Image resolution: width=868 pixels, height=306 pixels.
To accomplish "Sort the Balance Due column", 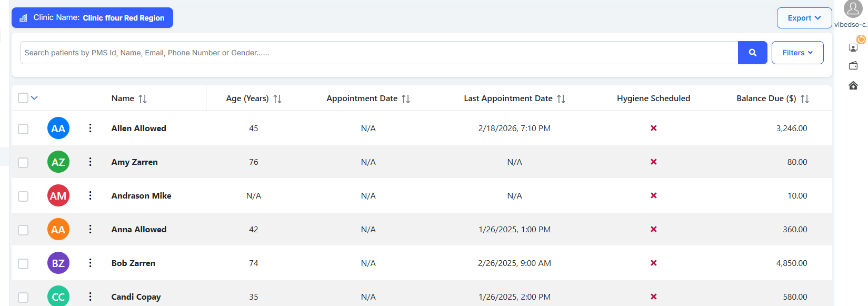I will pyautogui.click(x=804, y=99).
